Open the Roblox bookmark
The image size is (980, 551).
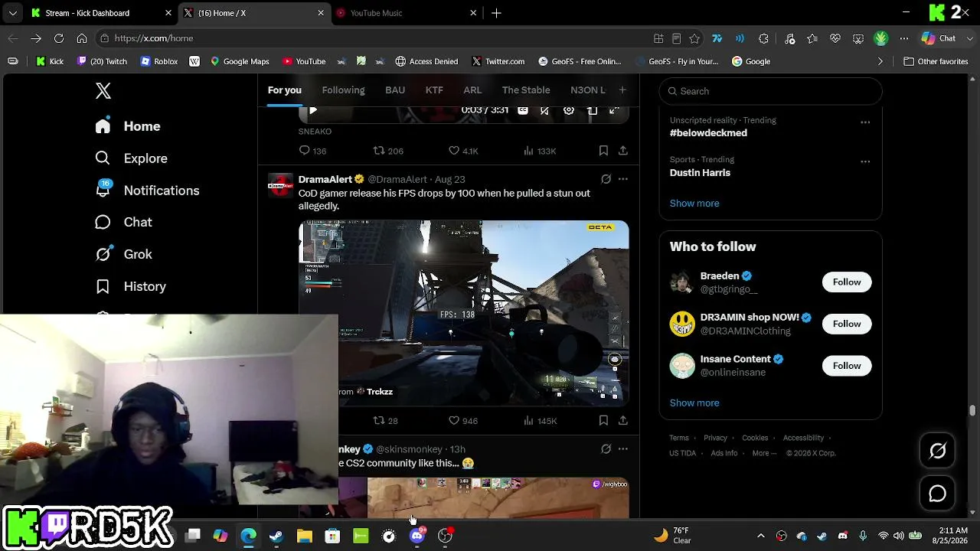pyautogui.click(x=159, y=61)
